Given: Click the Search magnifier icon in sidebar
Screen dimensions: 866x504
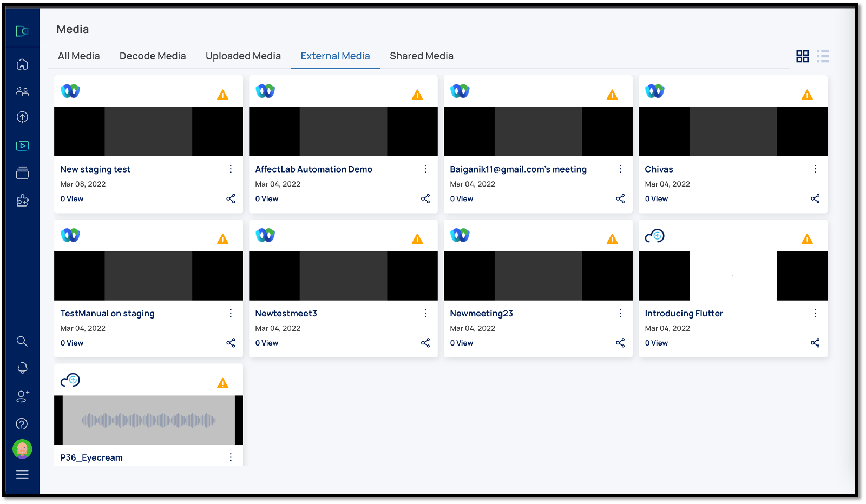Looking at the screenshot, I should pos(22,341).
